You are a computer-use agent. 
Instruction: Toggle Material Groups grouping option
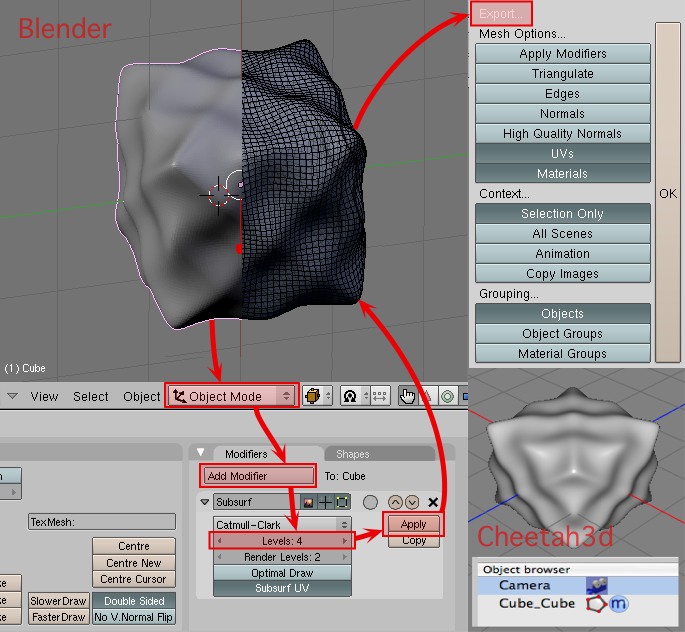563,354
